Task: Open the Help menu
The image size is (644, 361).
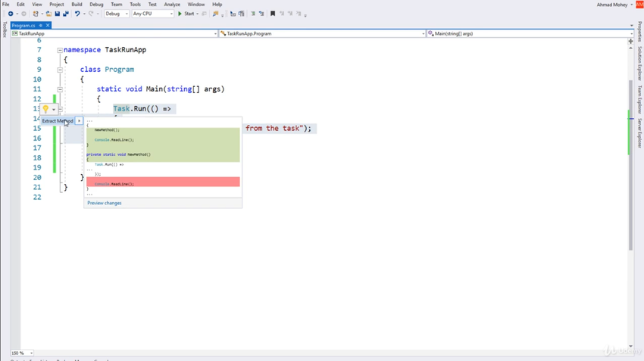Action: click(217, 4)
